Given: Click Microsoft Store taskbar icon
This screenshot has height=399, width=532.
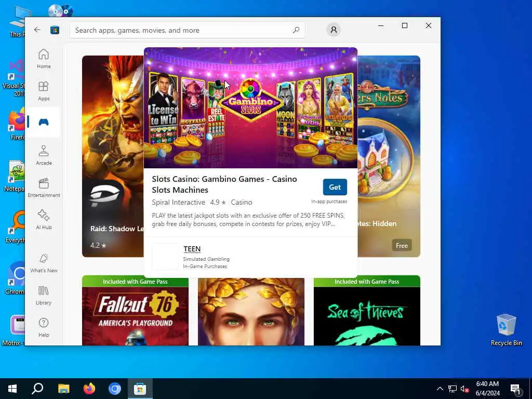Looking at the screenshot, I should click(x=140, y=389).
